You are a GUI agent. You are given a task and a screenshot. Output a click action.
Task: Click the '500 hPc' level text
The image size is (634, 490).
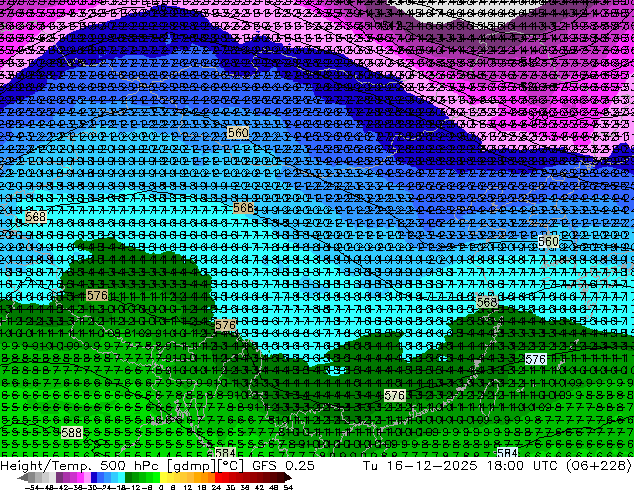pyautogui.click(x=130, y=465)
